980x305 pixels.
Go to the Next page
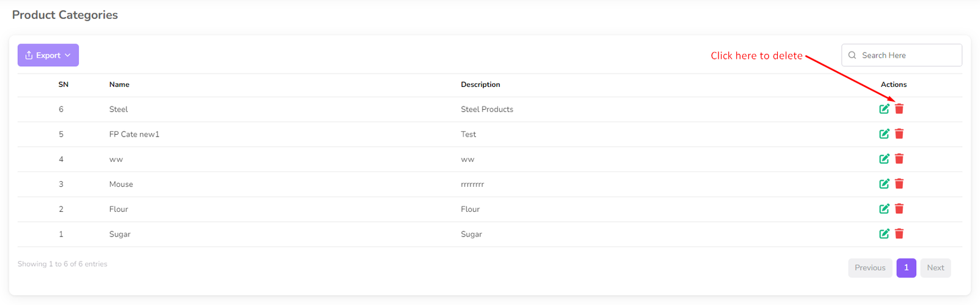click(x=935, y=268)
